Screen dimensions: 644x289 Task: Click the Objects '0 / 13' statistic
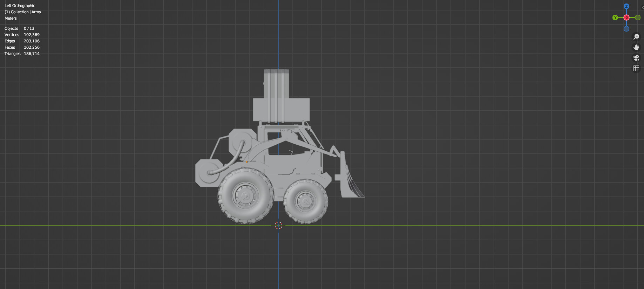coord(29,28)
